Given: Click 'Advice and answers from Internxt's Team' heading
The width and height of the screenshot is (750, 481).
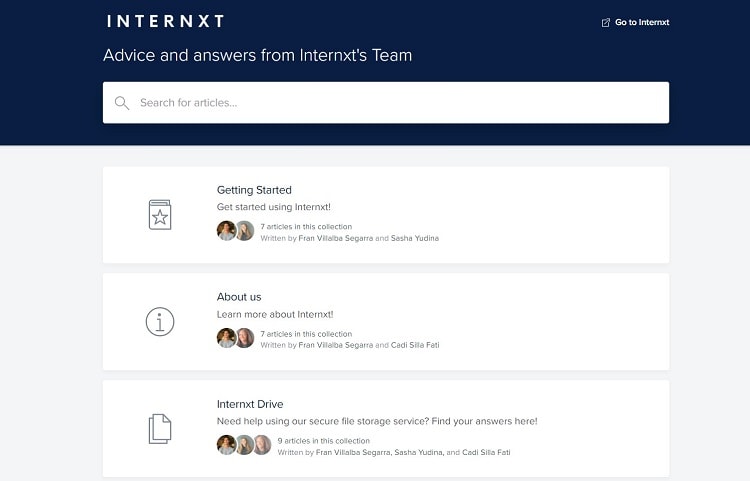Looking at the screenshot, I should click(x=258, y=55).
